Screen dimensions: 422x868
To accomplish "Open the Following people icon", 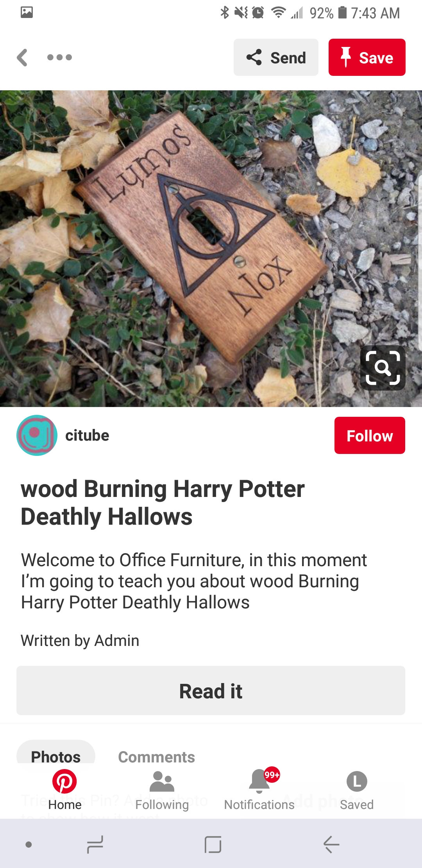I will (162, 790).
